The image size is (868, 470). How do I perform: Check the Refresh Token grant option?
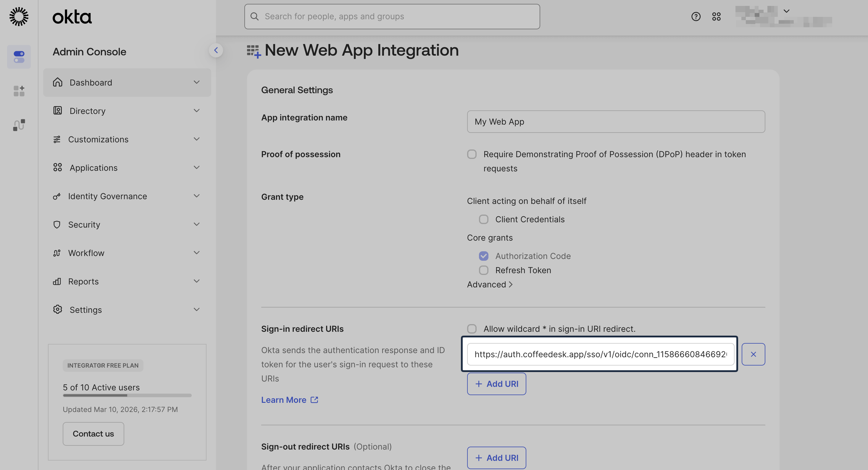[x=483, y=270]
